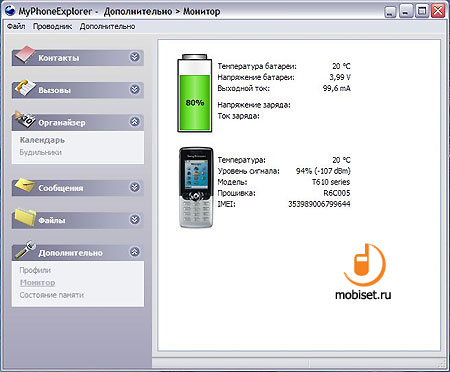Screen dimensions: 450x372
Task: Click the Сообщения section header
Action: tap(78, 188)
